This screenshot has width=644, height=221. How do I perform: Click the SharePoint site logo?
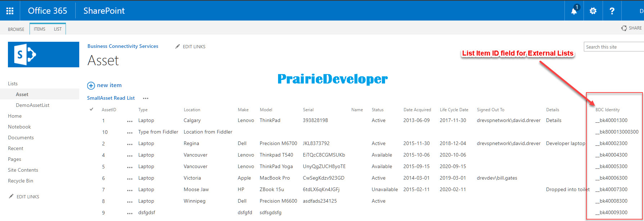[x=44, y=54]
